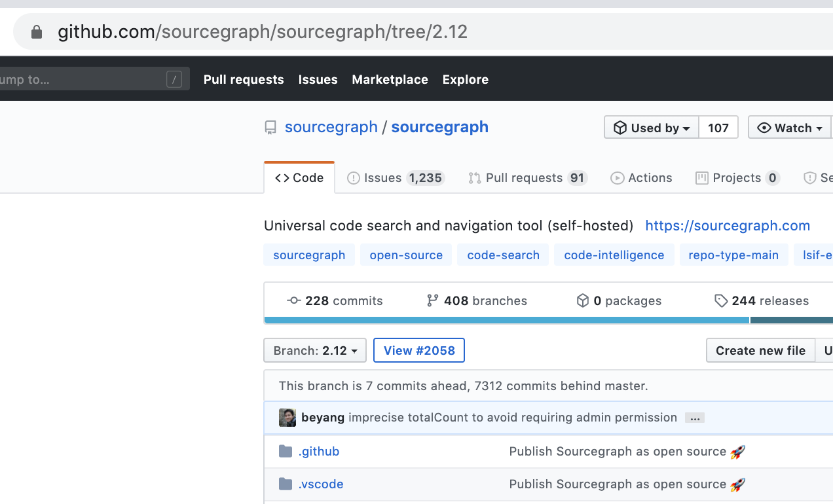Open the sourcegraph repository name link
The height and width of the screenshot is (504, 833).
[439, 127]
